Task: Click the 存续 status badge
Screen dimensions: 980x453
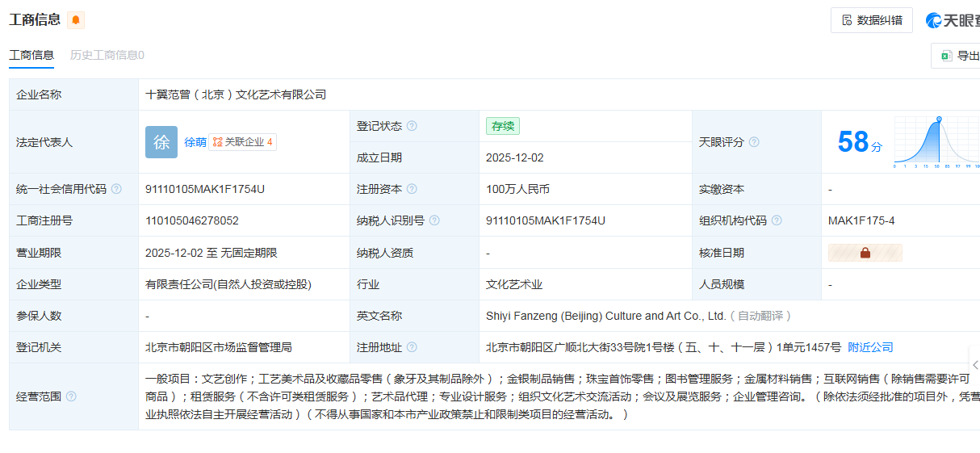Action: point(503,126)
